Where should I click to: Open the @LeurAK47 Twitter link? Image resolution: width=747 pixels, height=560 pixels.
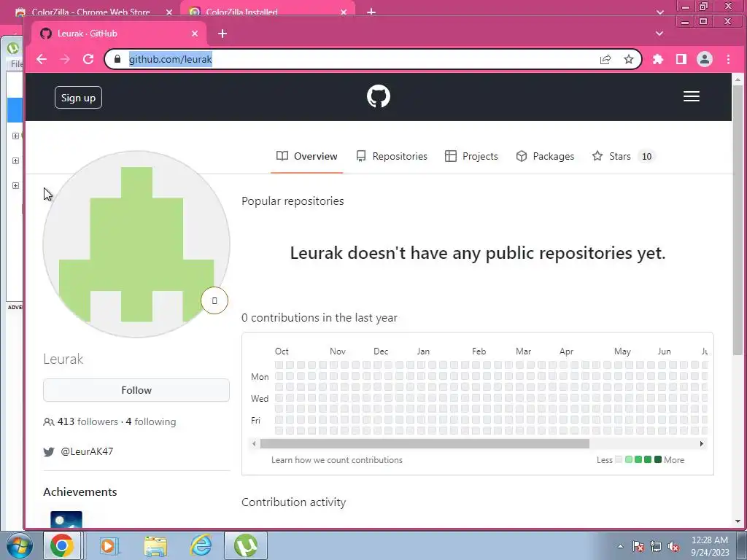pos(87,451)
